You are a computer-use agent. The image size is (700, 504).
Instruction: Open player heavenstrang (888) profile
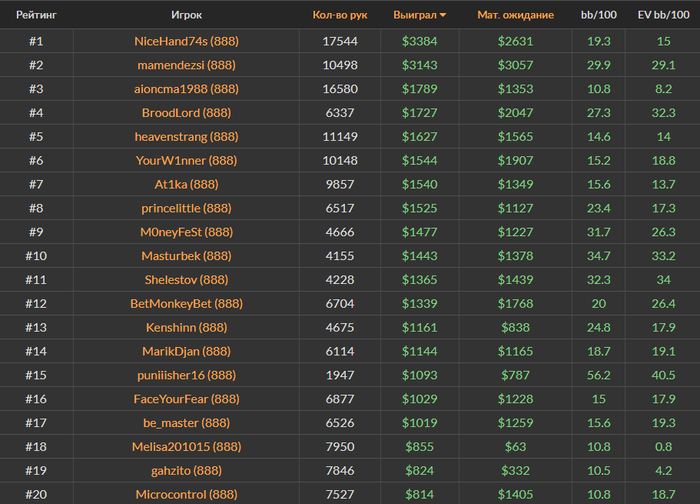[187, 137]
